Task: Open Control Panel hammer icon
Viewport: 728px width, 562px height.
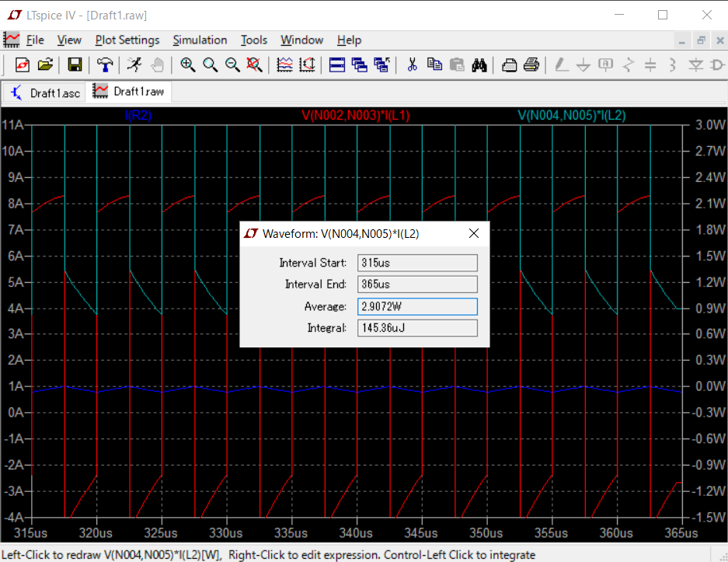Action: click(105, 65)
